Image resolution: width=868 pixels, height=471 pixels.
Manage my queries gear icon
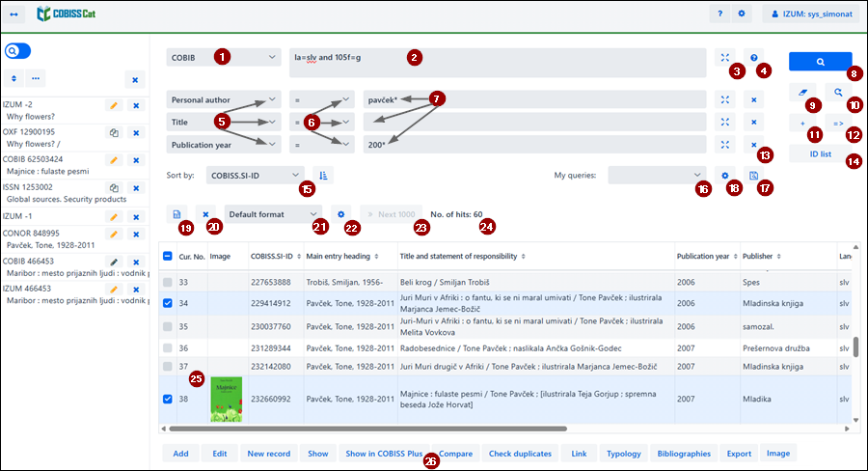click(x=724, y=175)
